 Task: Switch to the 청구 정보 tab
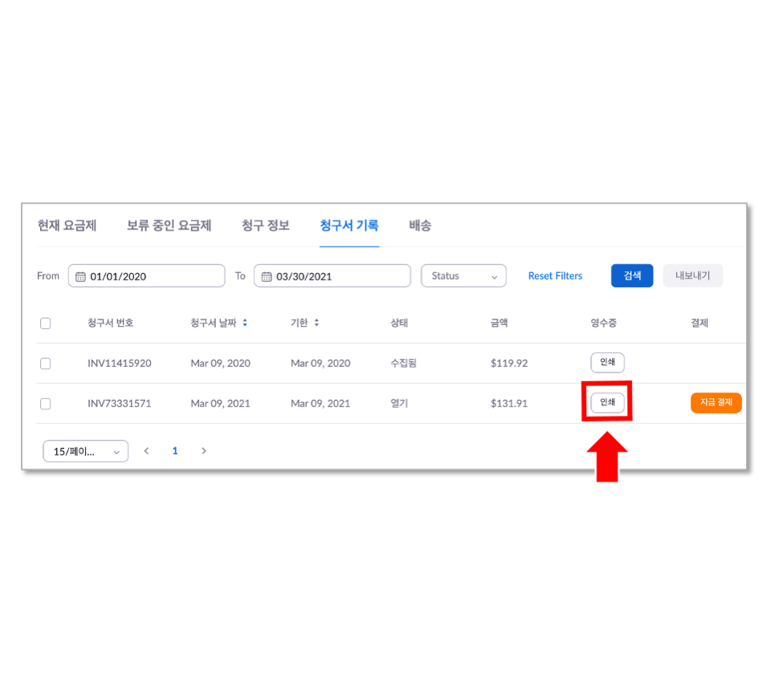[x=266, y=226]
